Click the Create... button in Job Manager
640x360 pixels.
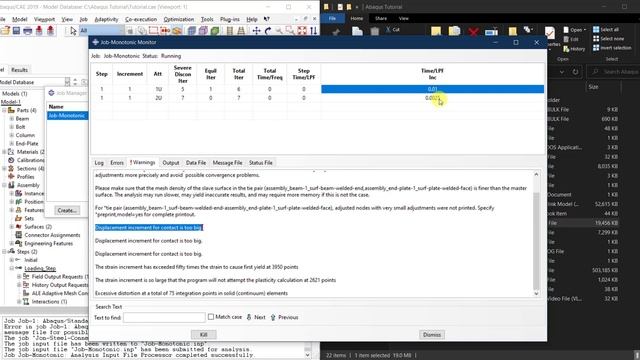point(67,211)
